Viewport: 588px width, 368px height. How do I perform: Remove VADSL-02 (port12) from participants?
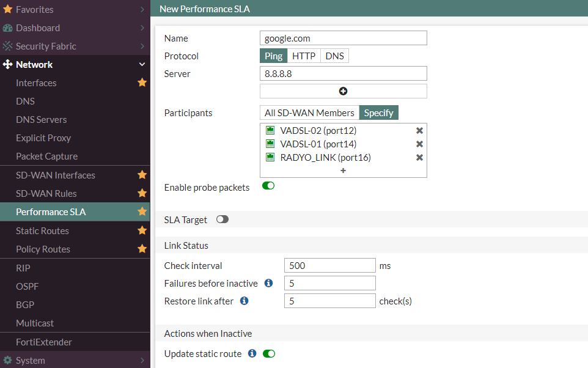pos(419,131)
